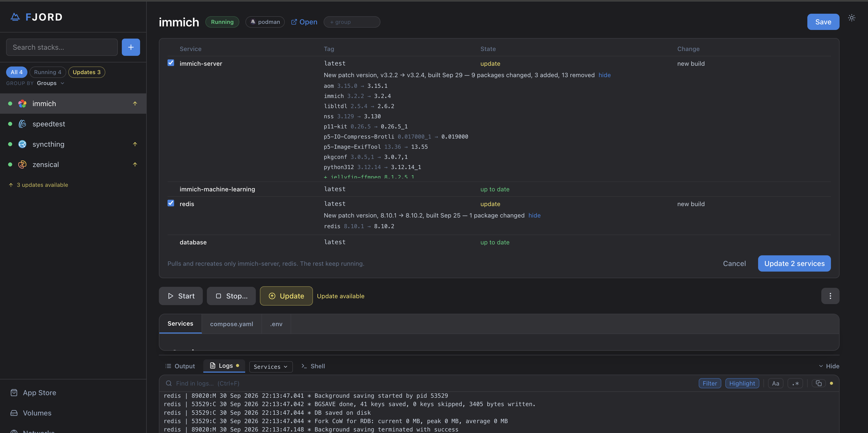Click the Fjord logo icon
This screenshot has height=433, width=868.
point(15,17)
